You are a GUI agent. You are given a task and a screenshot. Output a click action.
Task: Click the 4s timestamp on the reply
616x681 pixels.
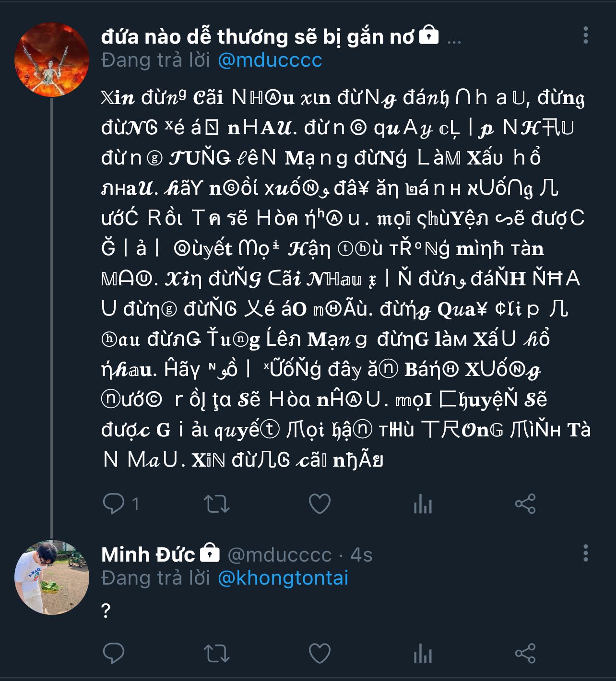(x=361, y=555)
